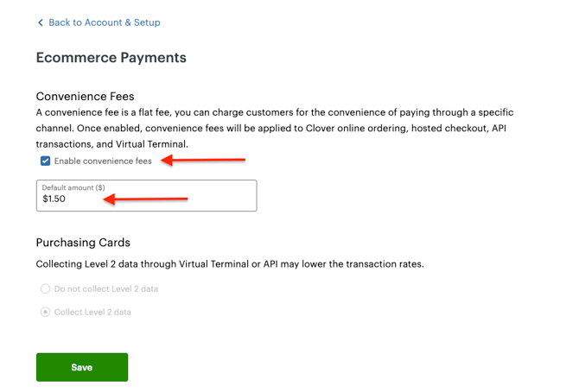Screen dimensions: 579x392
Task: Click the "Do not collect Level 2 data" label text
Action: coord(106,289)
